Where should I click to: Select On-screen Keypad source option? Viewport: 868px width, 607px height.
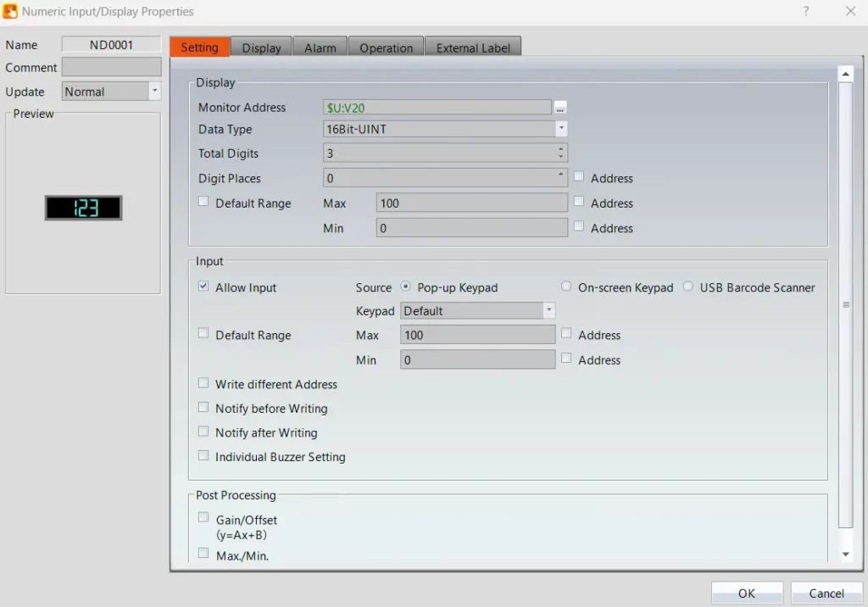click(x=567, y=287)
